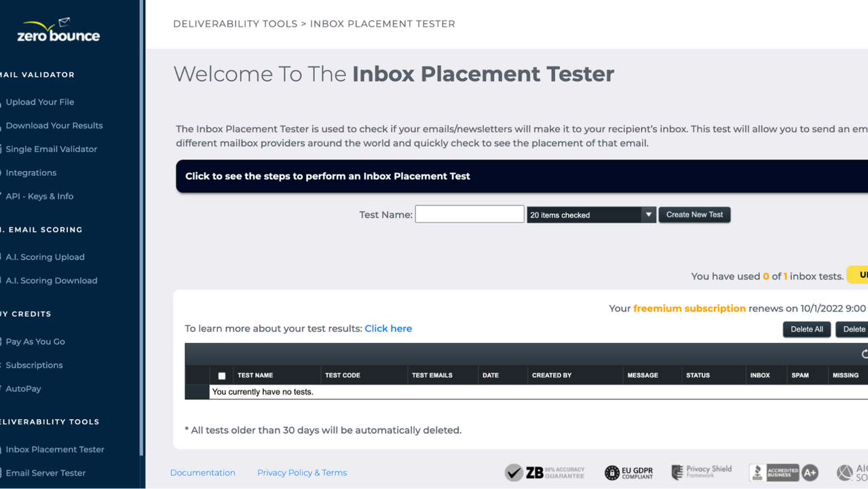The image size is (868, 489).
Task: Click the MESSAGE column header
Action: click(x=643, y=375)
